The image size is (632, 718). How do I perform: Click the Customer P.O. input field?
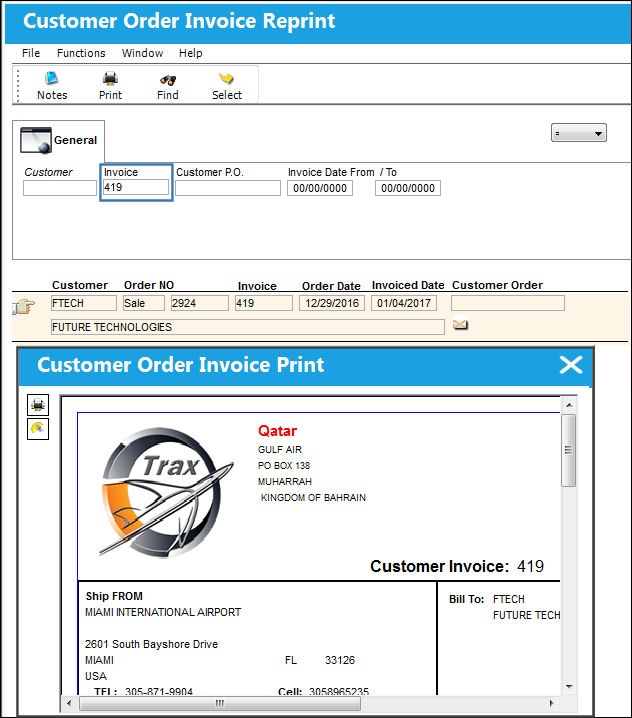click(228, 188)
